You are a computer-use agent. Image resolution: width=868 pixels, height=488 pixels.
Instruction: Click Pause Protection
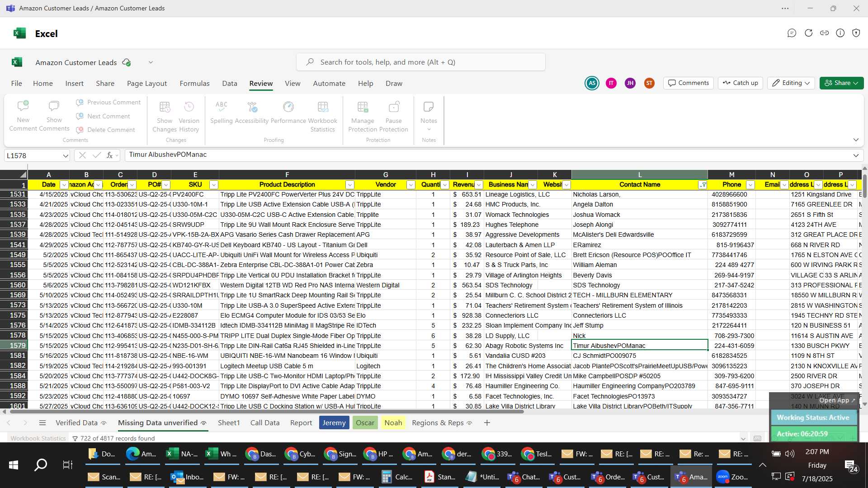pyautogui.click(x=393, y=117)
